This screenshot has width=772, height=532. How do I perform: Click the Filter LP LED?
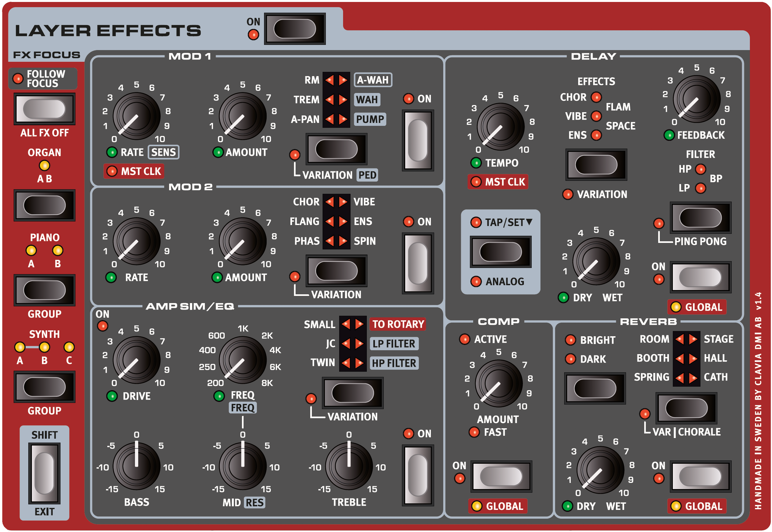coord(700,188)
